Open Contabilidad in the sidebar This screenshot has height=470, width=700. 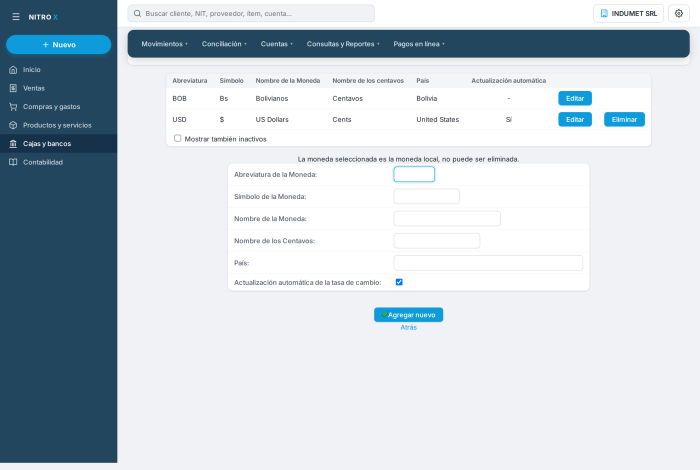[x=58, y=162]
